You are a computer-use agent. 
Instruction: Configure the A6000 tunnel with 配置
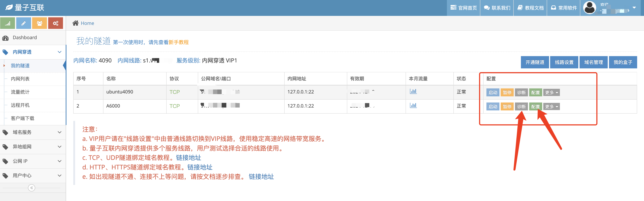point(536,106)
